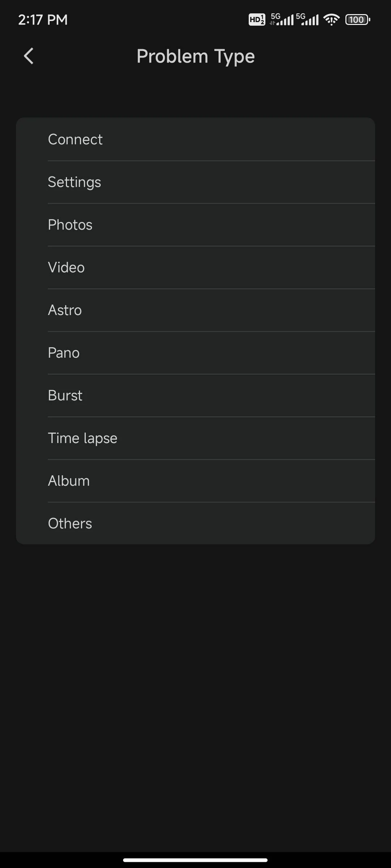This screenshot has height=868, width=391.
Task: Tap the first 5G signal strength icon
Action: click(x=282, y=20)
